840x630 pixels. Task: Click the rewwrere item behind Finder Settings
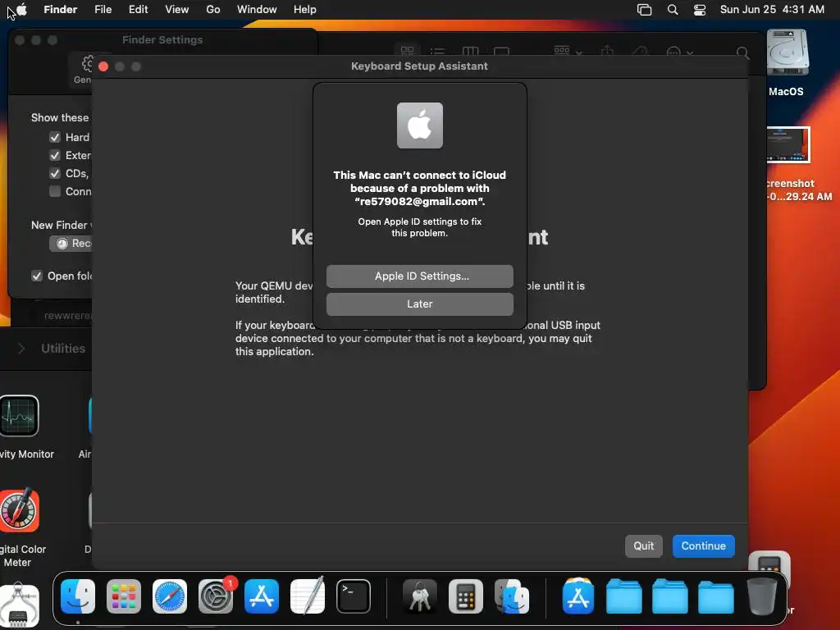point(67,316)
